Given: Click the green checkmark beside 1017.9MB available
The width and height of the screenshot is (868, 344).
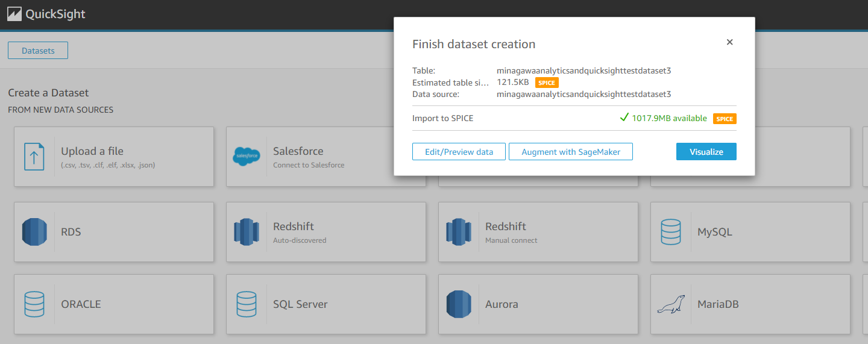Looking at the screenshot, I should (624, 117).
